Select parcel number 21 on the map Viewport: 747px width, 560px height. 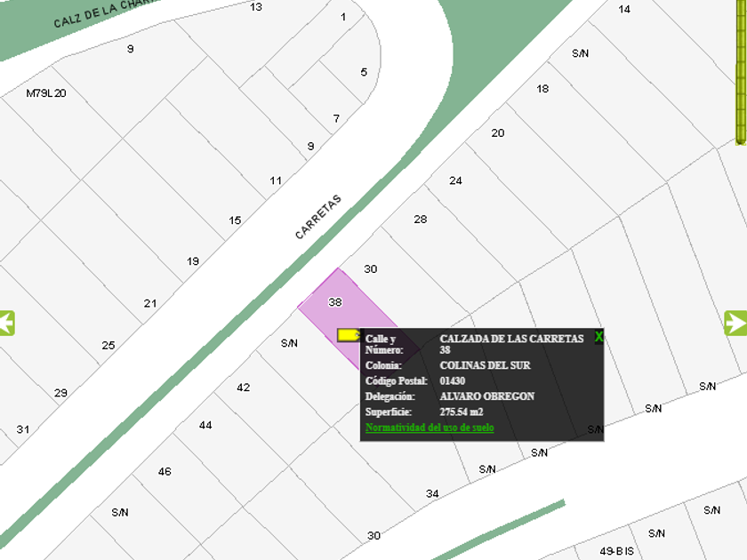[150, 303]
